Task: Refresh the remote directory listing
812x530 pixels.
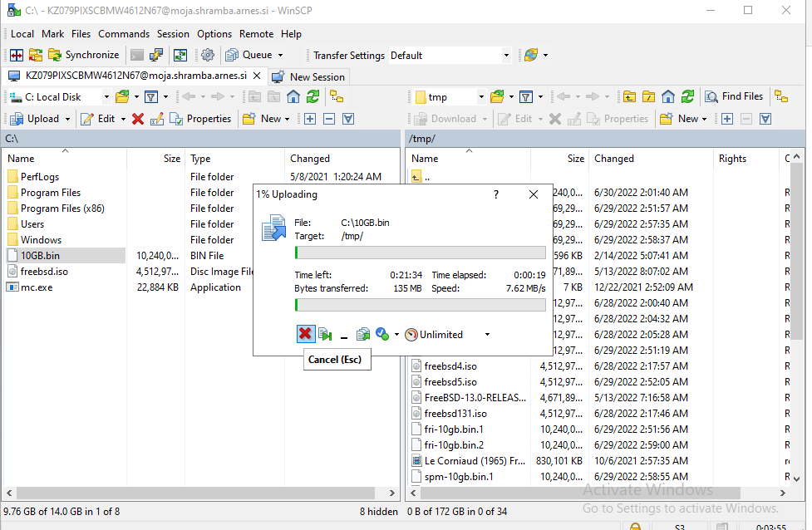Action: (x=689, y=96)
